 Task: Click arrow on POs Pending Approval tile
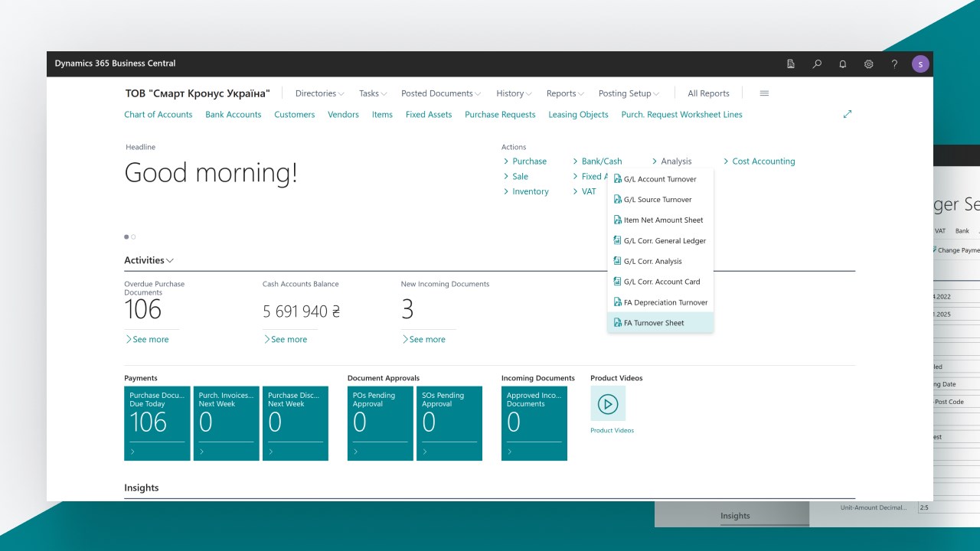(356, 452)
